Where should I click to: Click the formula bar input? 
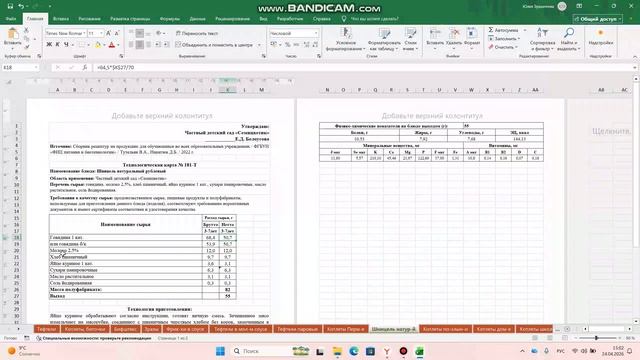coord(363,67)
